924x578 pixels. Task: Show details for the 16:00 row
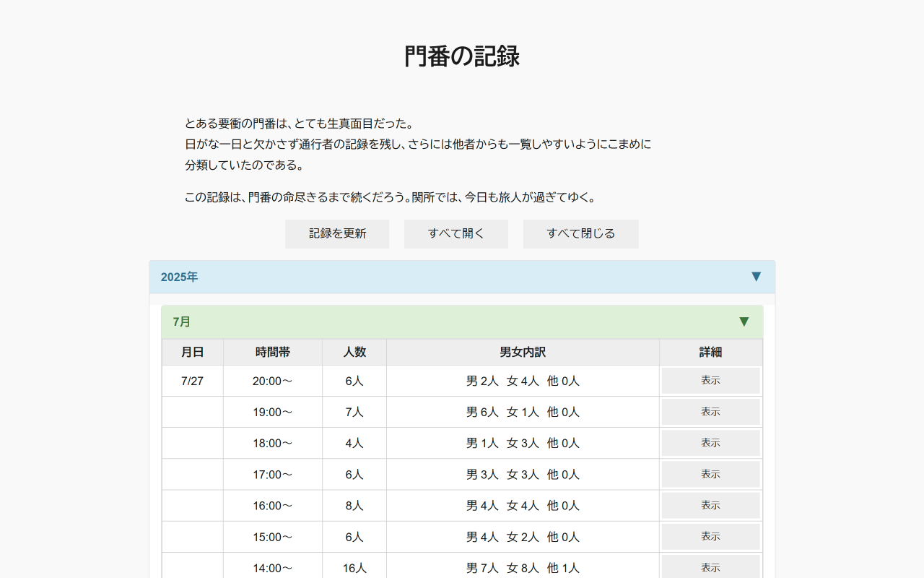711,506
